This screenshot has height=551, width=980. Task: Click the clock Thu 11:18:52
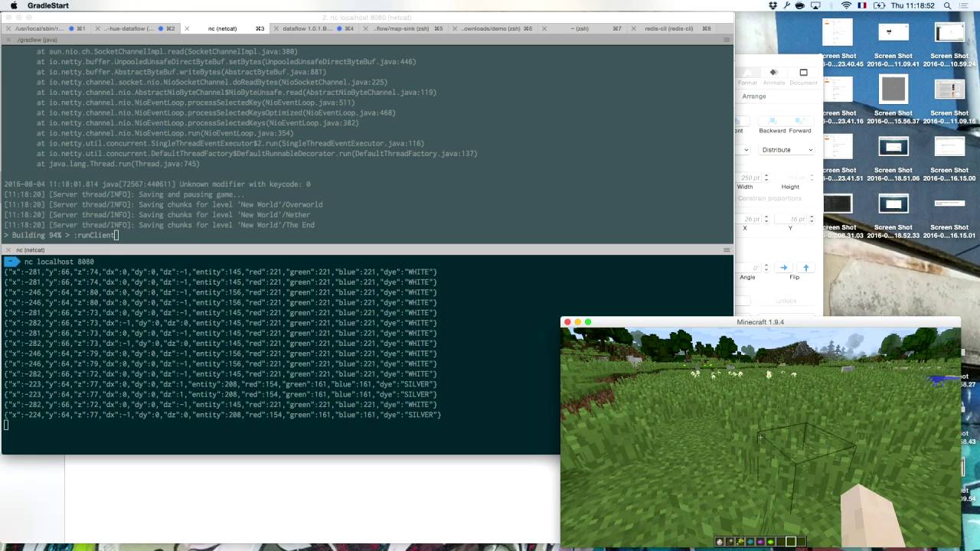[x=913, y=5]
